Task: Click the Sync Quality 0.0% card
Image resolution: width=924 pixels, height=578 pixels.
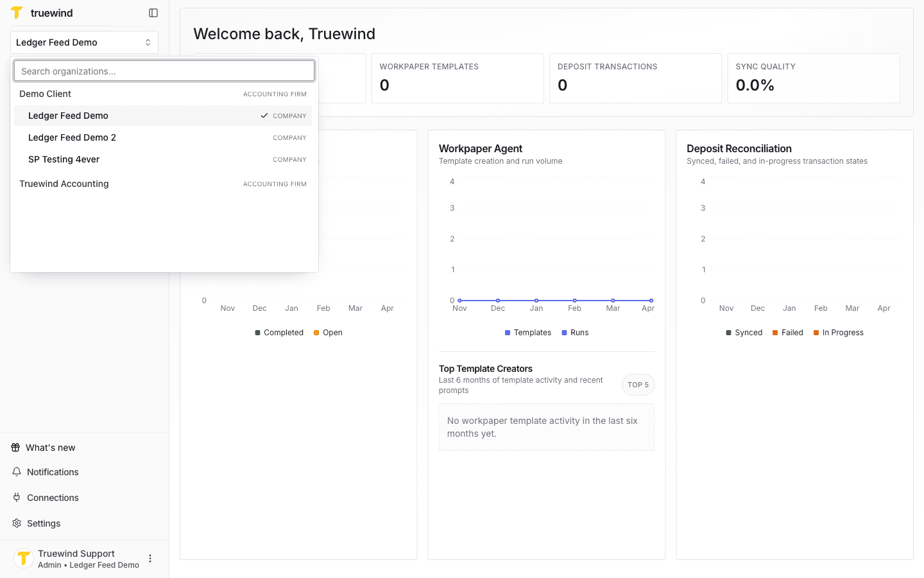Action: tap(814, 78)
